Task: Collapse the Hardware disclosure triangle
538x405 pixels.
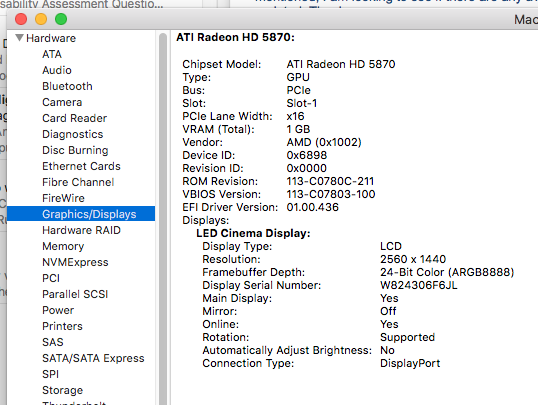Action: tap(20, 38)
